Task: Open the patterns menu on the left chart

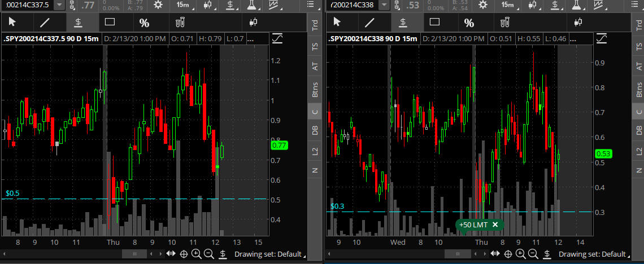Action: point(275,5)
